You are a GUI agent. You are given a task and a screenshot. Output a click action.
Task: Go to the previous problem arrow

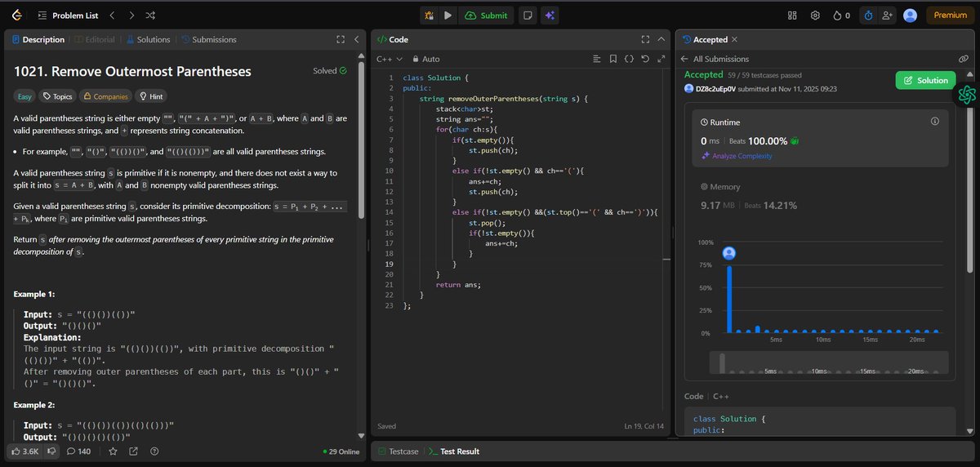(113, 15)
